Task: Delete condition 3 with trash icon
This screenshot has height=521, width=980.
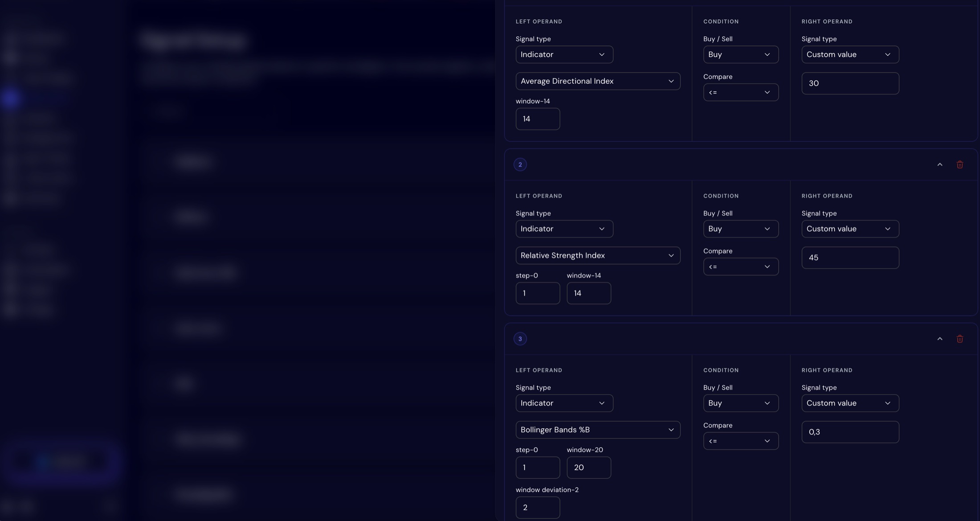Action: coord(960,339)
